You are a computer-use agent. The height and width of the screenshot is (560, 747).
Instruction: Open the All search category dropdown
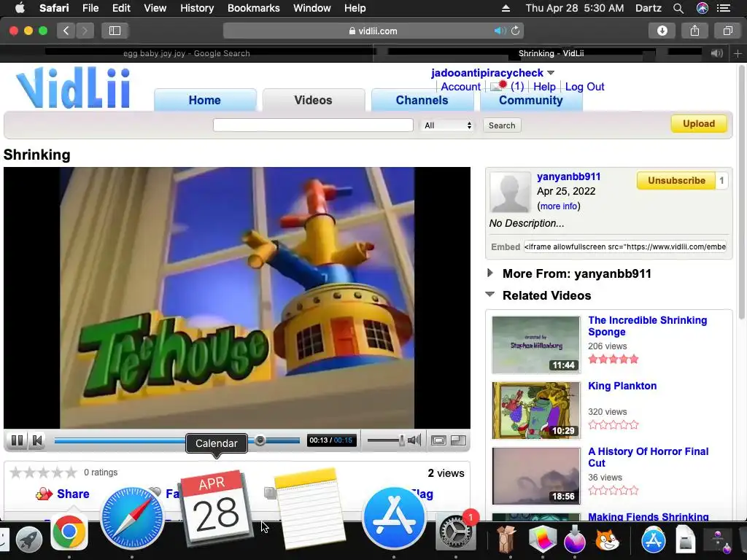point(447,125)
